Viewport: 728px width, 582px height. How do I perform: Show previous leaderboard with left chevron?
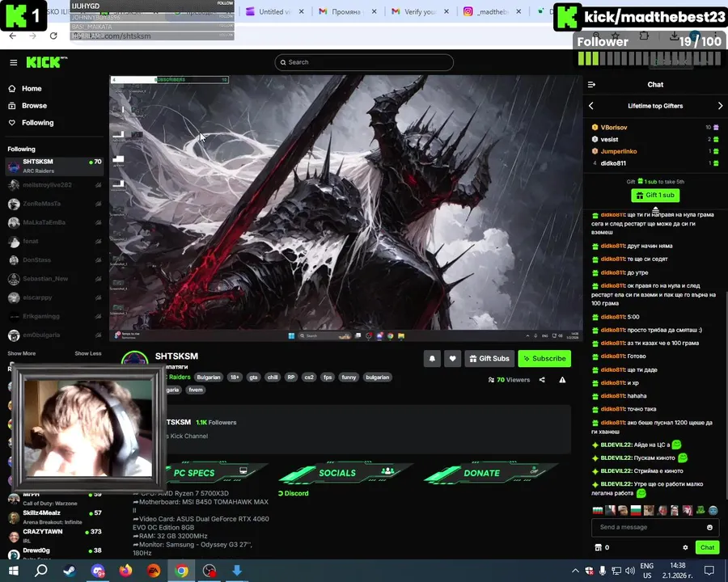(591, 106)
